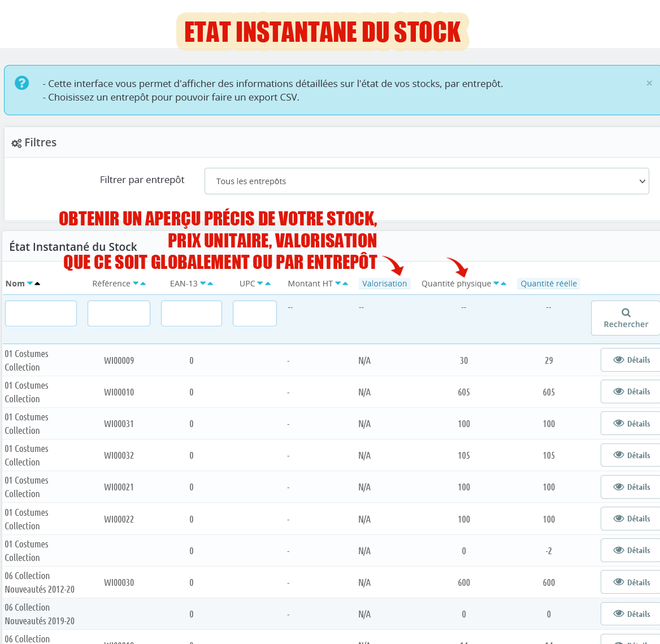Click the blue help question mark icon
Image resolution: width=660 pixels, height=644 pixels.
(21, 83)
